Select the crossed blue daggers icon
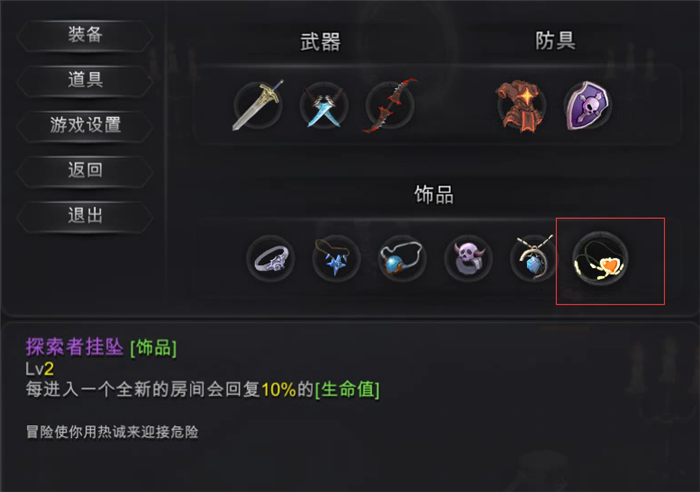700x492 pixels. pyautogui.click(x=324, y=106)
